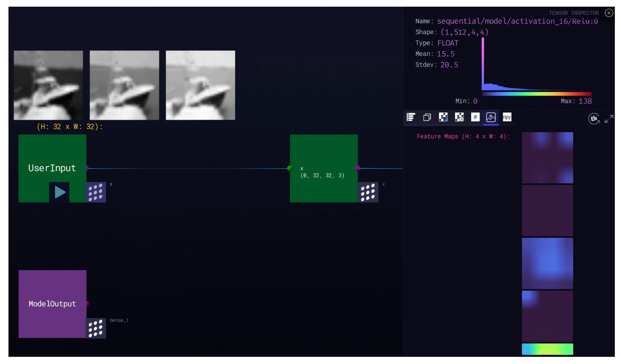Close the Tensor Inspector panel
This screenshot has width=621, height=364.
click(609, 13)
